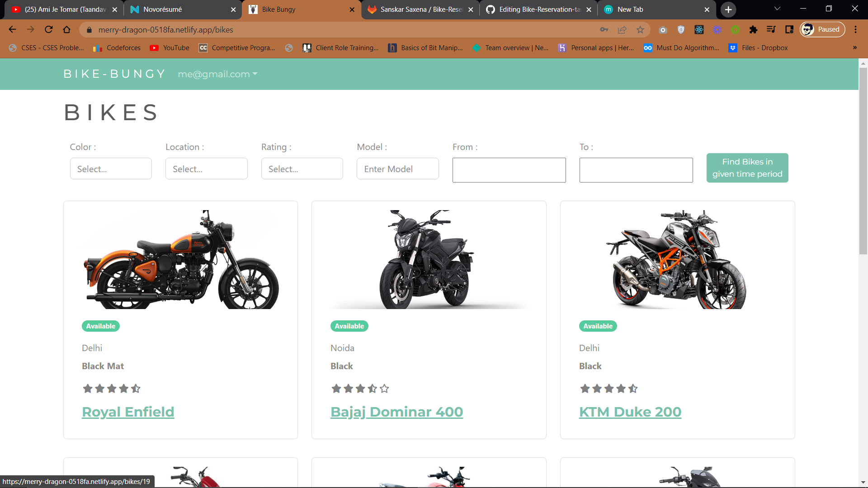Click the "Paused" profile avatar
This screenshot has height=488, width=868.
(x=822, y=29)
